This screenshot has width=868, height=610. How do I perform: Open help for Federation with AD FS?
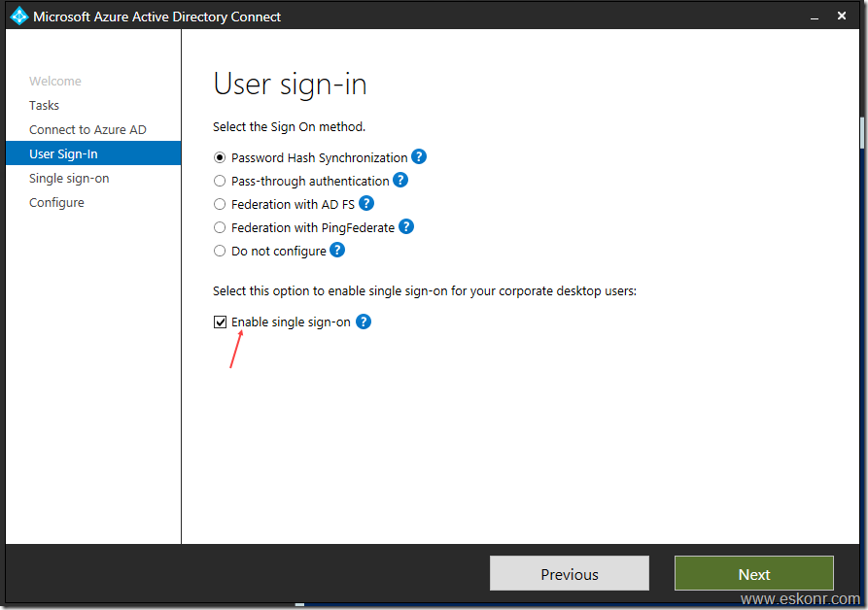[366, 204]
